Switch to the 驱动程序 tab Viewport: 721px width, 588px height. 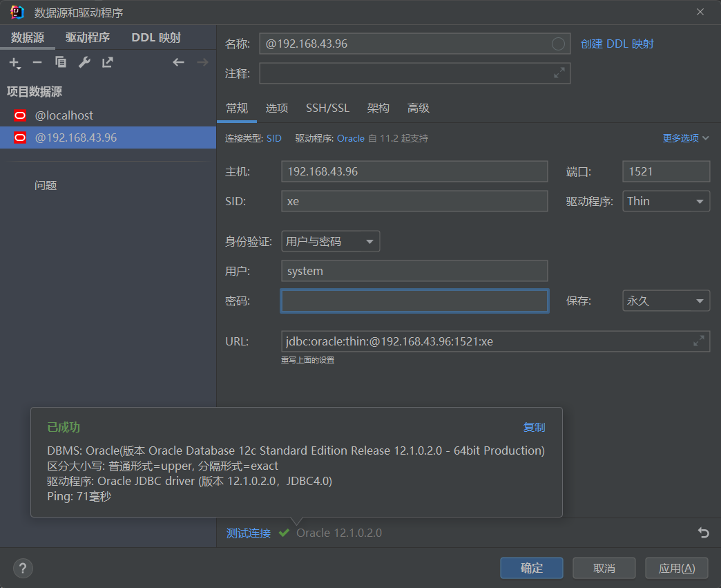pyautogui.click(x=88, y=37)
